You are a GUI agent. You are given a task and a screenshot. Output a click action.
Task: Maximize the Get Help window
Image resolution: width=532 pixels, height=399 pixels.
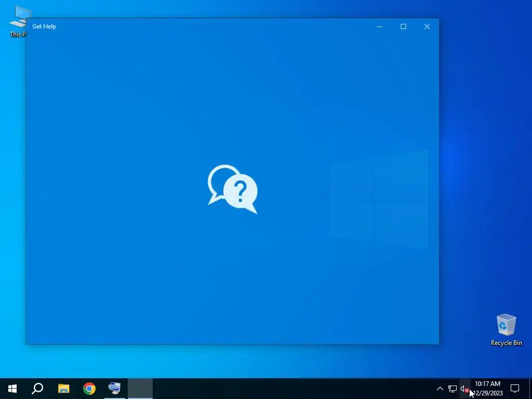[x=403, y=26]
